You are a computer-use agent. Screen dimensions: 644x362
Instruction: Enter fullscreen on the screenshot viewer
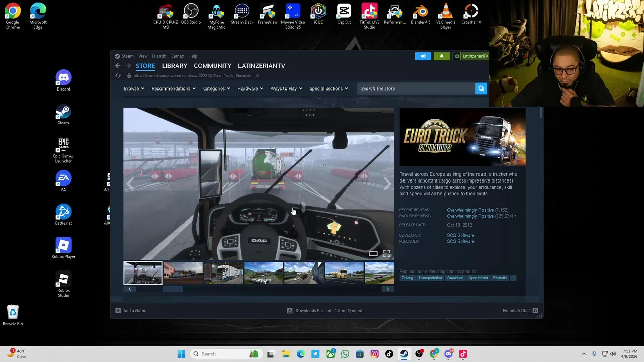(386, 254)
